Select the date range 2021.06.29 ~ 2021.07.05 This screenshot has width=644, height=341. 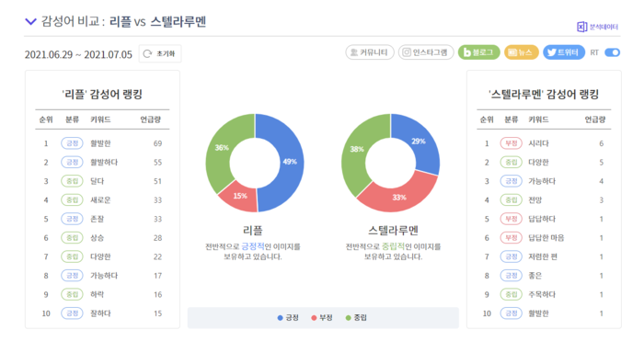point(78,54)
